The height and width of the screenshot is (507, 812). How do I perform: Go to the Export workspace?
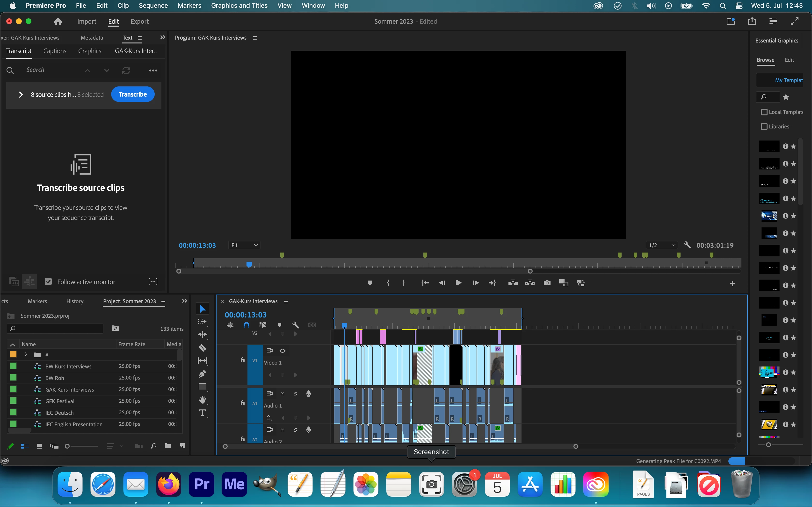pyautogui.click(x=139, y=21)
